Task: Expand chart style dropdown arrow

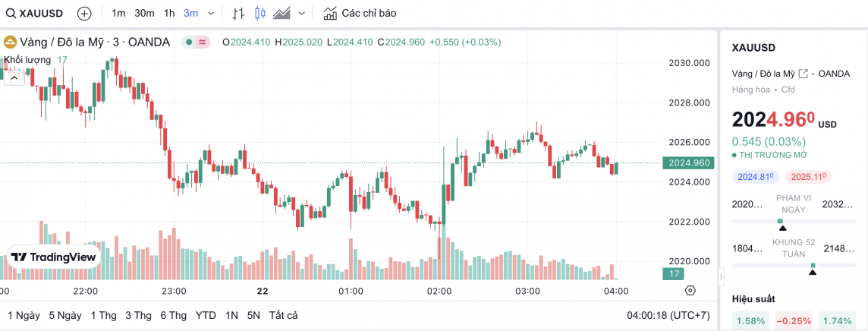Action: click(302, 13)
